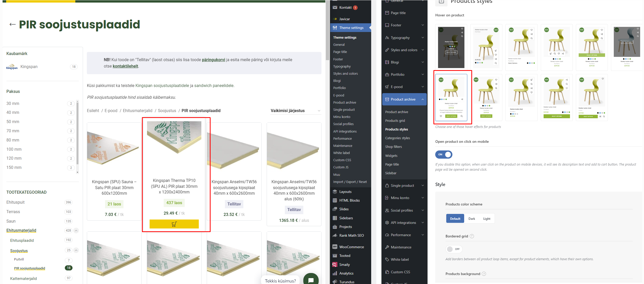Click the E-pood cart icon in the settings panel
This screenshot has height=284, width=644.
click(x=387, y=87)
